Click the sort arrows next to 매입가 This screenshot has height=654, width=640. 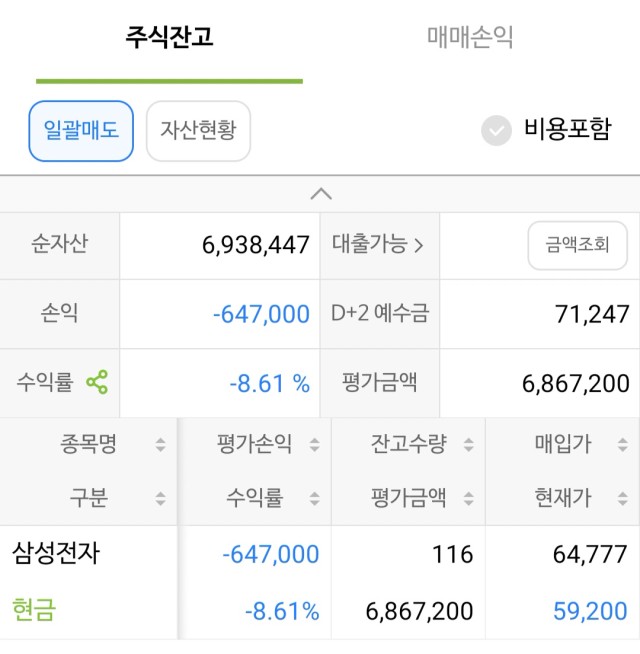[622, 445]
